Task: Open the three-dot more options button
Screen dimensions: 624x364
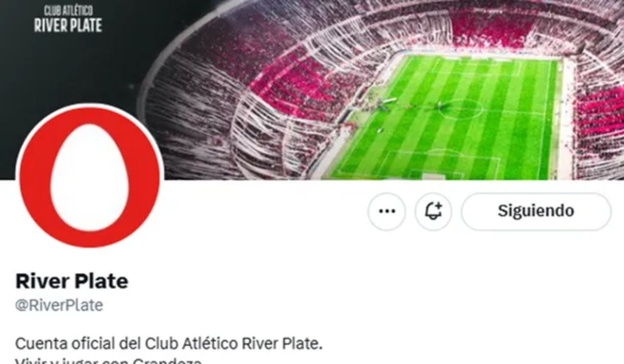Action: 386,212
